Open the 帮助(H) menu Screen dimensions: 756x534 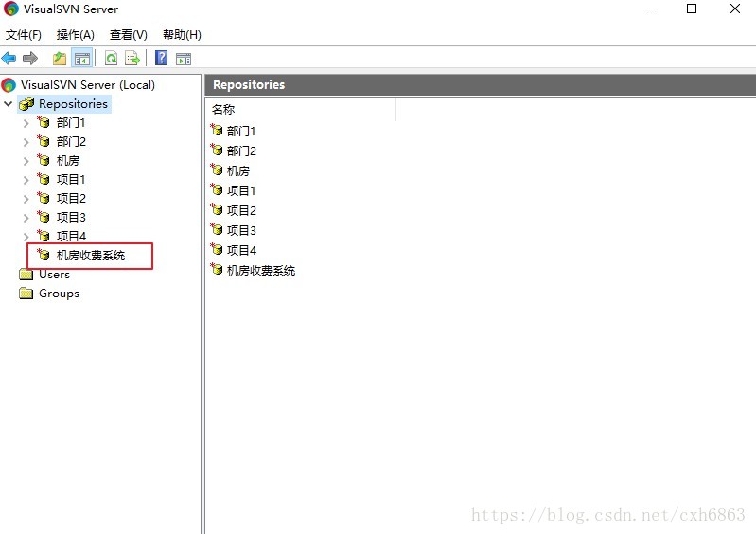pos(182,35)
